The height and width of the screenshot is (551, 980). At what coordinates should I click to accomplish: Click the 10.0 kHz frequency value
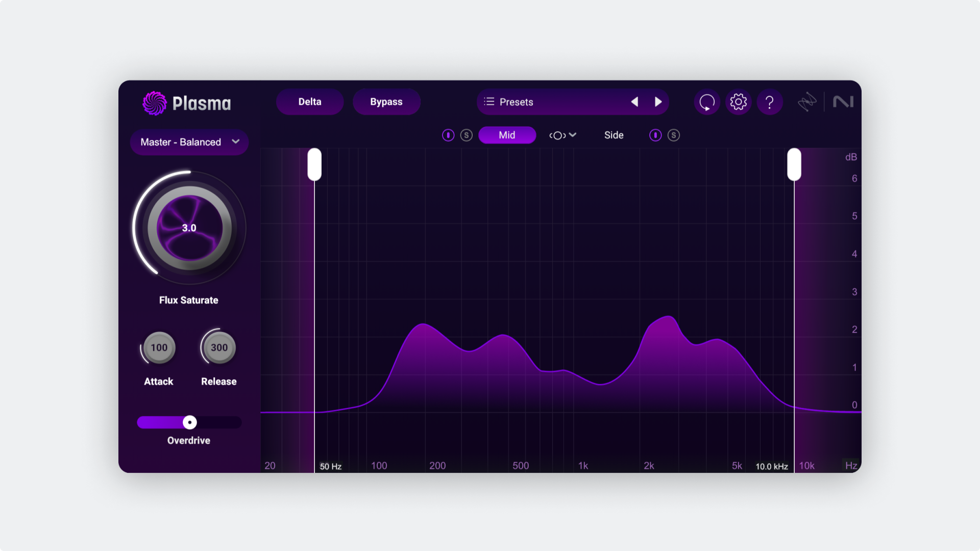[771, 466]
